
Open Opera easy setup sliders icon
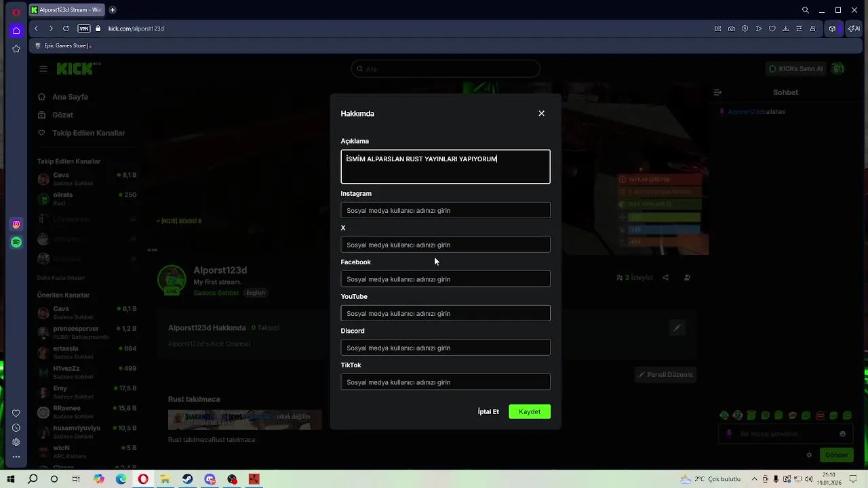point(799,28)
